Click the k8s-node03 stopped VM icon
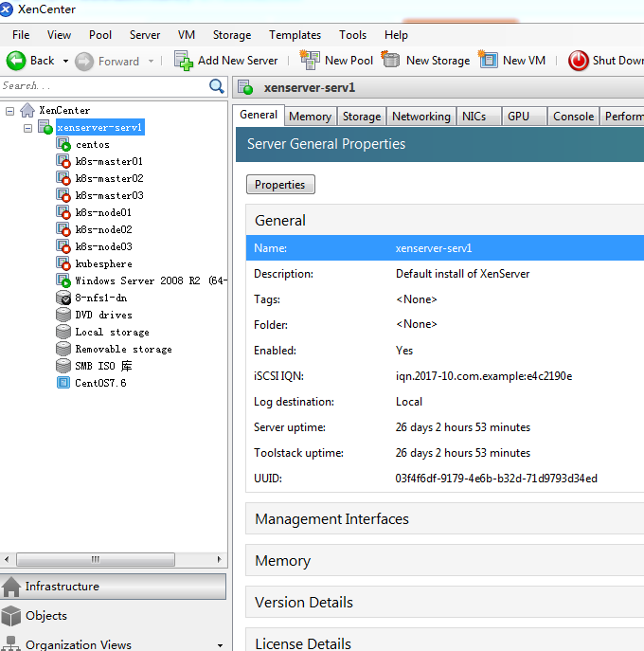Viewport: 644px width, 651px height. tap(63, 246)
